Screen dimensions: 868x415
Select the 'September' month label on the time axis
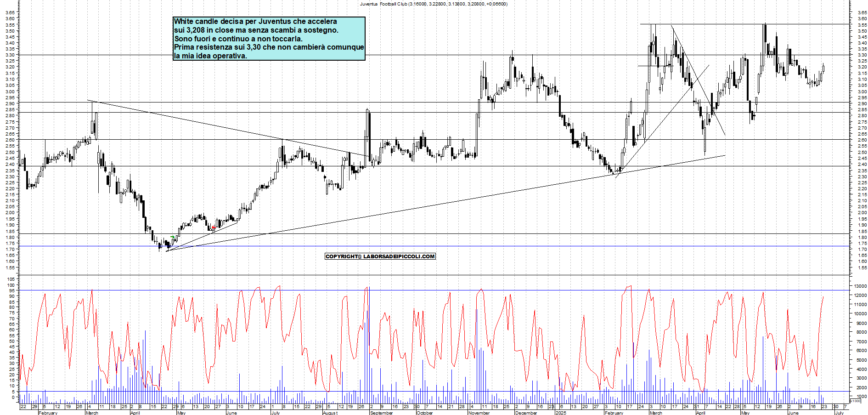click(x=381, y=413)
